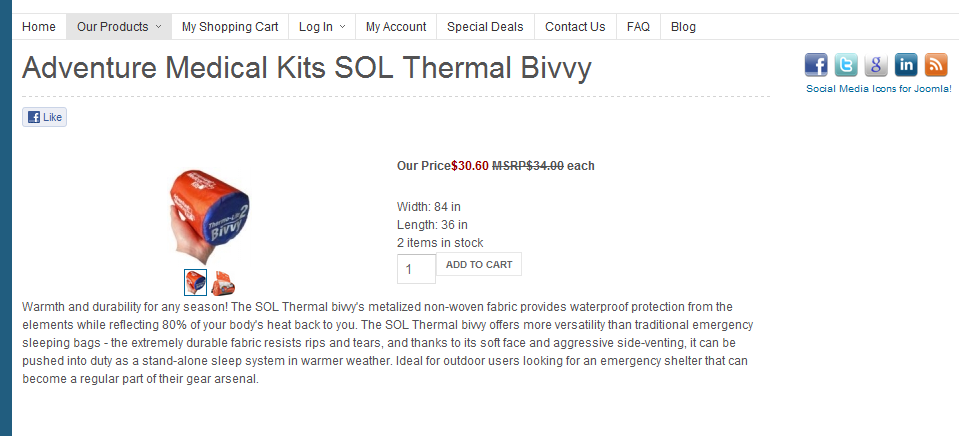
Task: Open My Shopping Cart page
Action: pyautogui.click(x=230, y=27)
